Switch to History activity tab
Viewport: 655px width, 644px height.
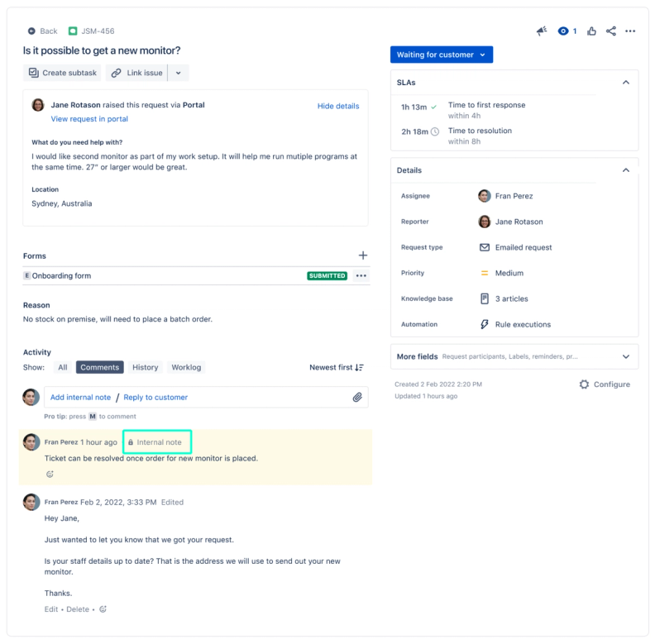point(146,368)
